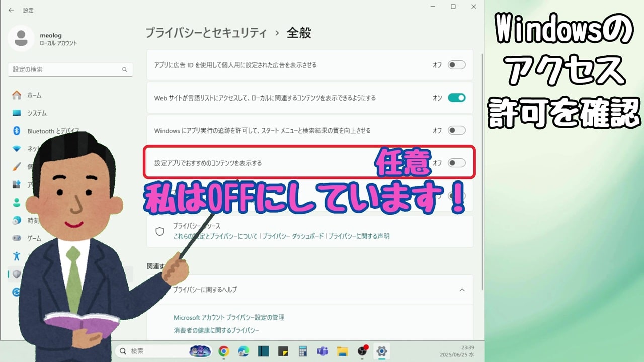
Task: Click the accessibility figure icon in sidebar
Action: click(17, 256)
